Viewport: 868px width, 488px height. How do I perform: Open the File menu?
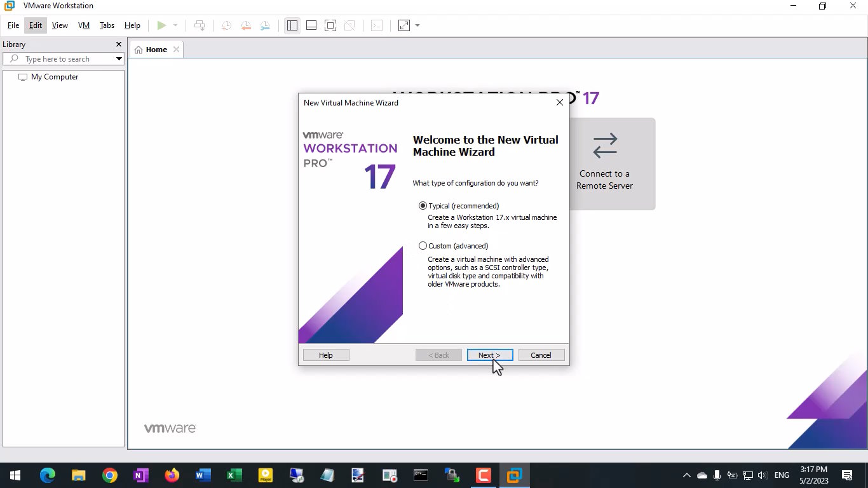13,25
